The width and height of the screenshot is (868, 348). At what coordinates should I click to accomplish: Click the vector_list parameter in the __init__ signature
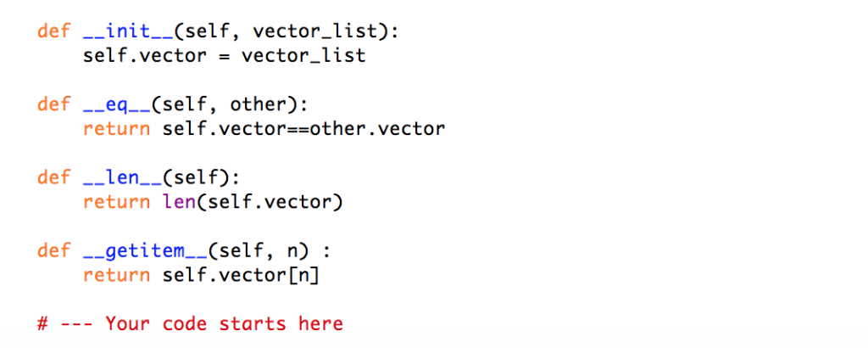click(x=320, y=32)
